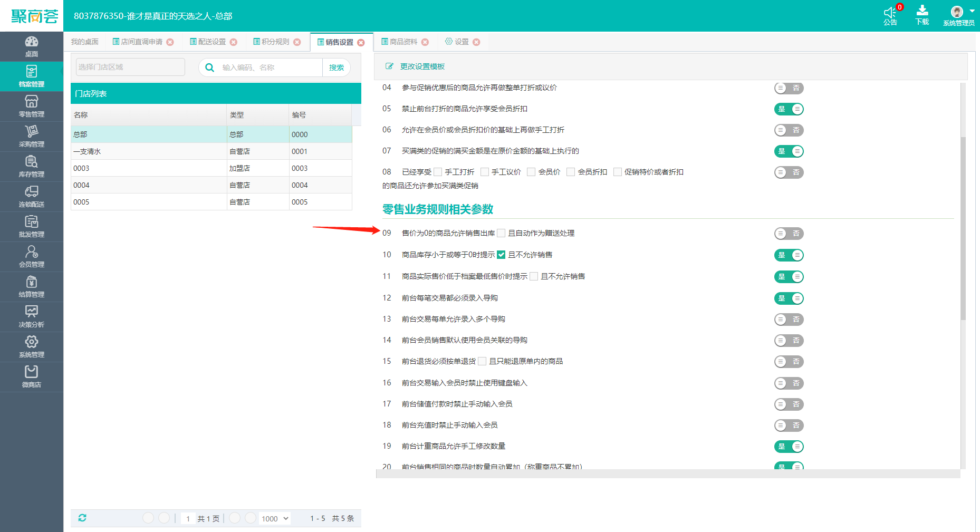Click the page number input showing 1

coord(188,518)
